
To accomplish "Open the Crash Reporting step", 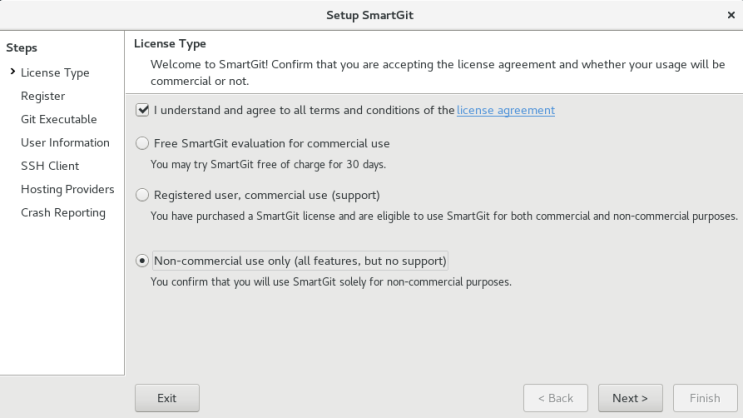I will pyautogui.click(x=63, y=212).
